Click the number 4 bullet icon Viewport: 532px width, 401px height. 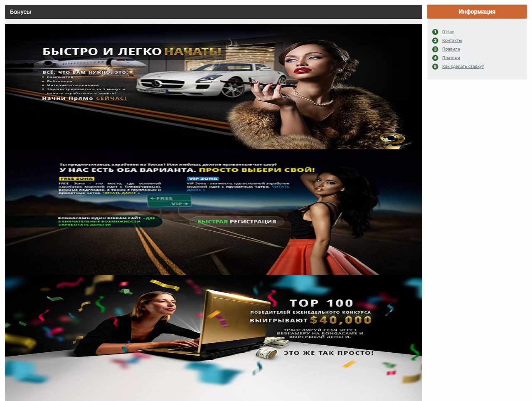point(435,58)
